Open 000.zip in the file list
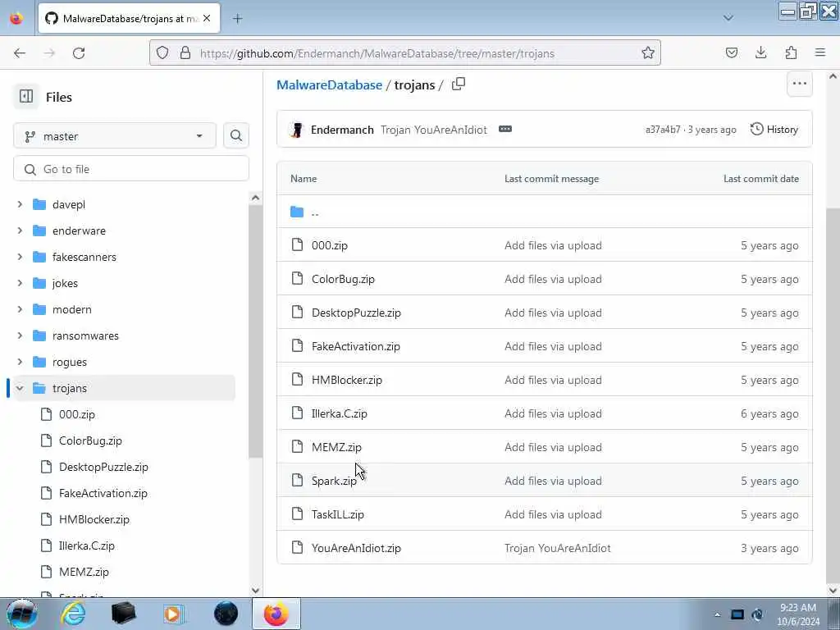The height and width of the screenshot is (630, 840). (x=330, y=245)
